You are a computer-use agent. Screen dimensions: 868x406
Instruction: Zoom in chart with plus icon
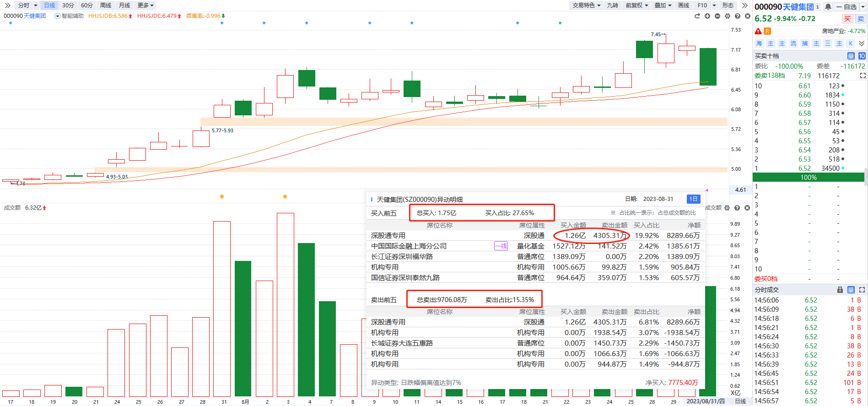point(707,16)
